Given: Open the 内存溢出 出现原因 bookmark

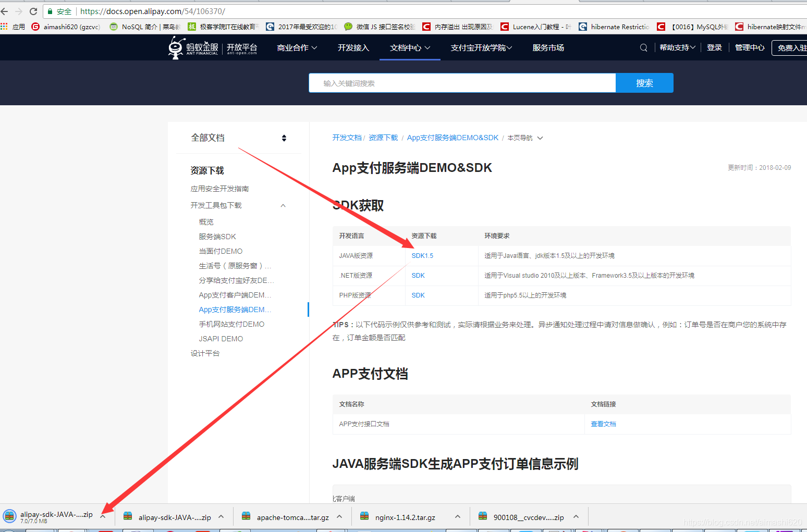Looking at the screenshot, I should 458,27.
